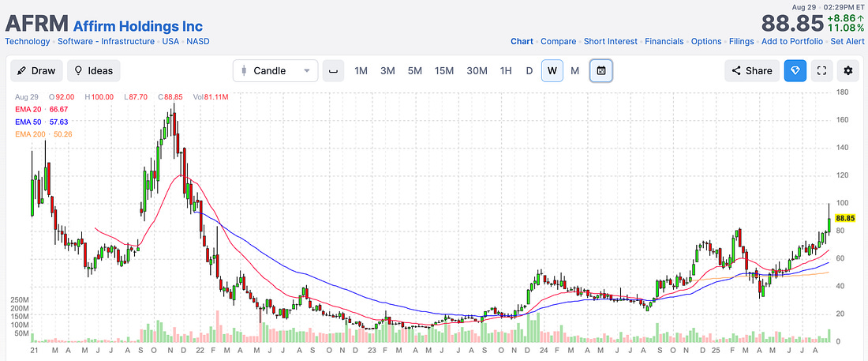
Task: Share the chart
Action: [x=752, y=71]
